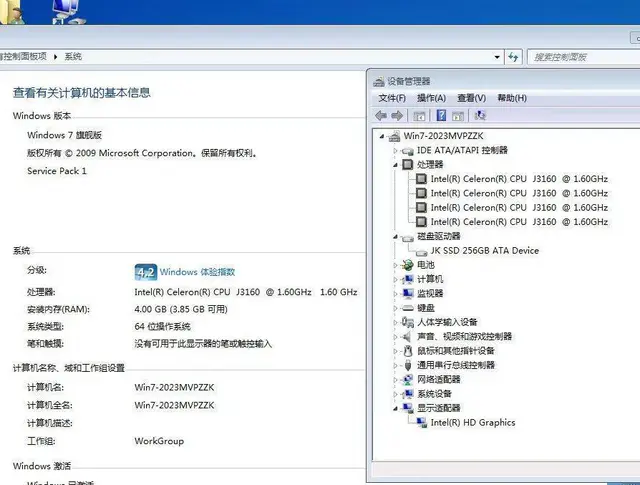640x485 pixels.
Task: Click 系统 in the address bar breadcrumb
Action: [x=73, y=56]
